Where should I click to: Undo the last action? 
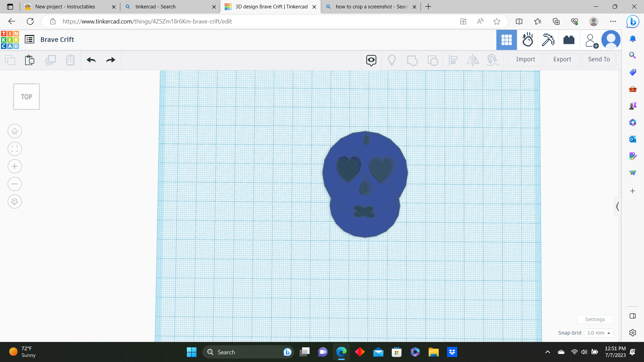click(x=91, y=60)
